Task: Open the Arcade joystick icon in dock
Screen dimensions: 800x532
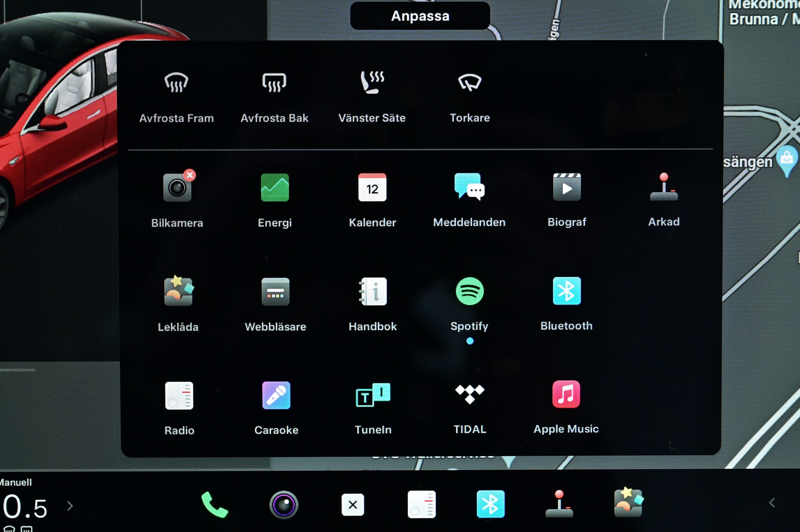Action: (x=559, y=504)
